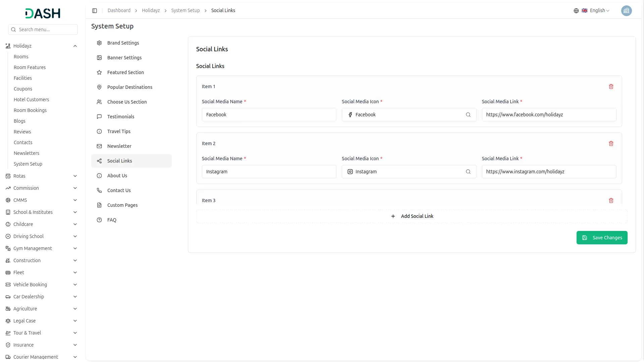Click the Search menu input field
This screenshot has width=644, height=362.
click(x=43, y=29)
